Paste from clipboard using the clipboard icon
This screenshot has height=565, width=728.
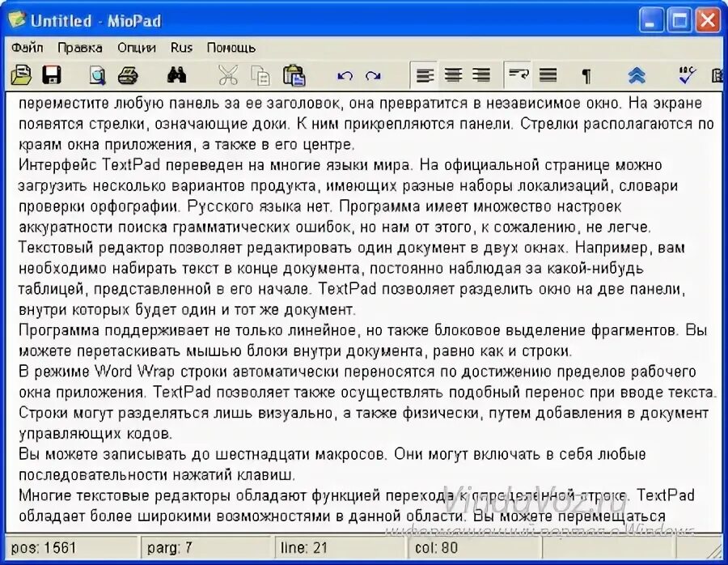pos(294,76)
